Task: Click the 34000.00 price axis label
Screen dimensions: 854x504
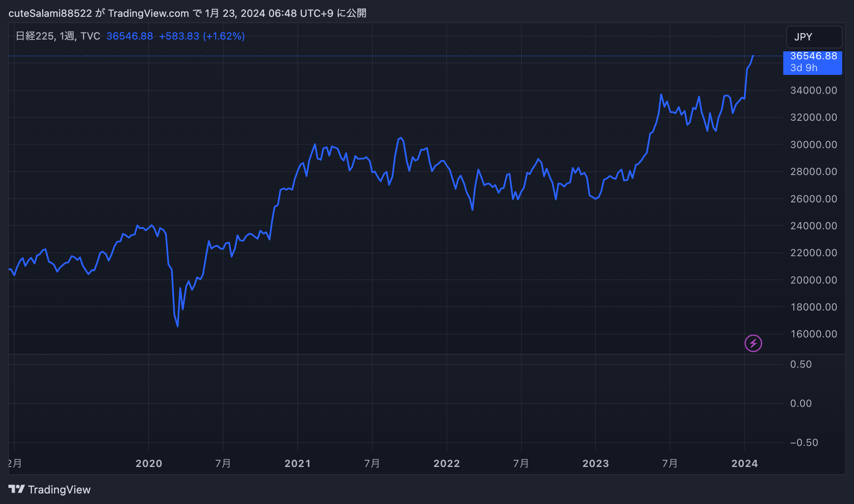Action: tap(814, 90)
